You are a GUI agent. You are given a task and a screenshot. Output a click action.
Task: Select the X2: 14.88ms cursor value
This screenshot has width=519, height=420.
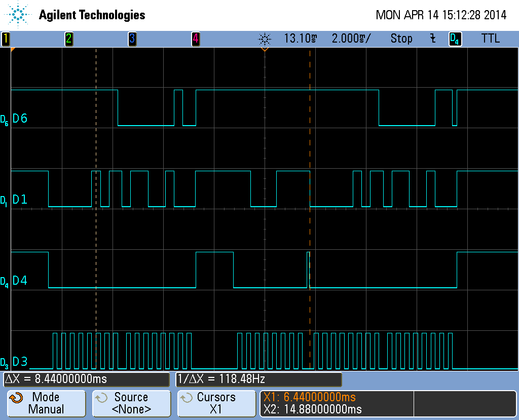pyautogui.click(x=313, y=409)
